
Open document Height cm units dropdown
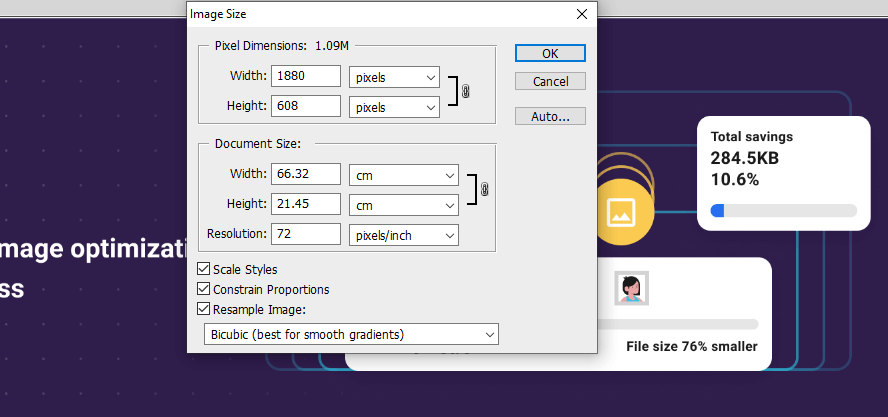[x=404, y=205]
